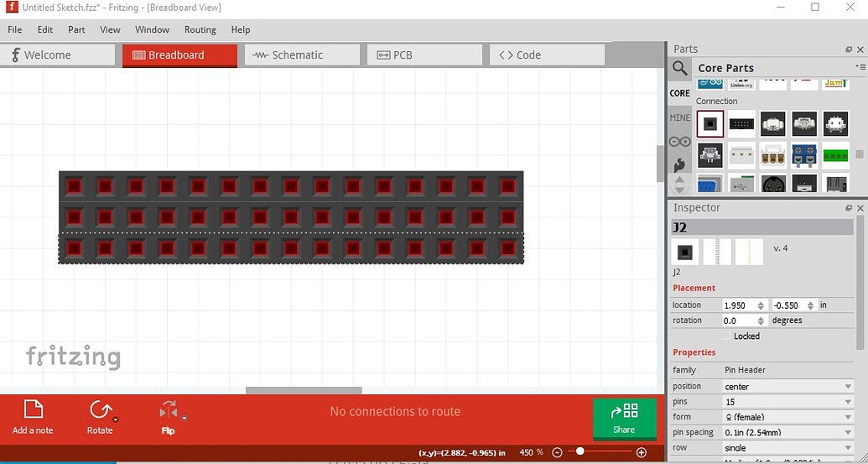Image resolution: width=868 pixels, height=464 pixels.
Task: Open the Edit menu
Action: click(x=44, y=30)
